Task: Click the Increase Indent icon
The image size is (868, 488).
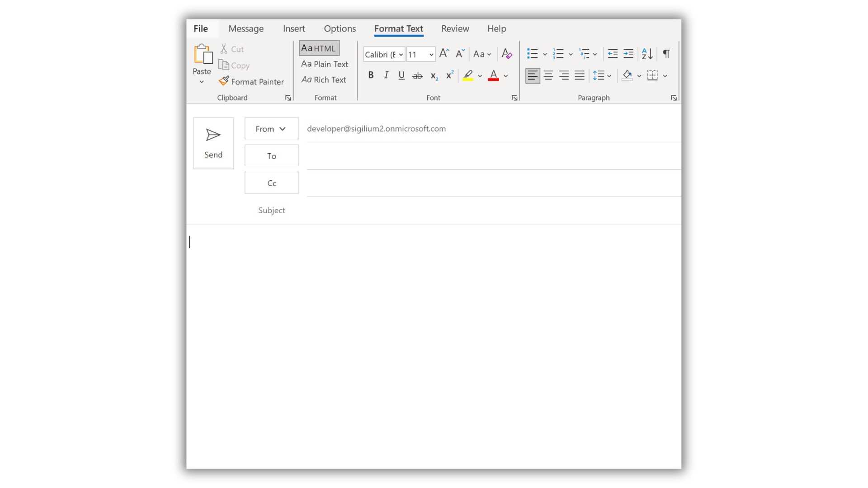Action: point(628,54)
